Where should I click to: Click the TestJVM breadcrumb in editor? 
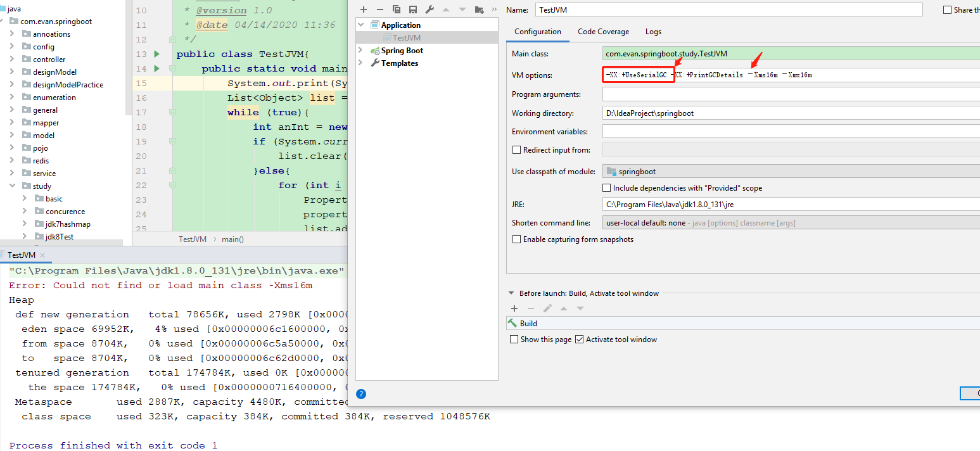[193, 239]
